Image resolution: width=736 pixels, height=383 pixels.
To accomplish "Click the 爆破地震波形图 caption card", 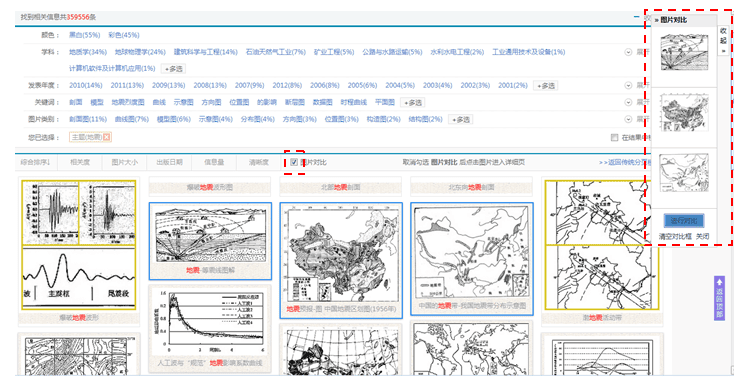I will [x=210, y=187].
